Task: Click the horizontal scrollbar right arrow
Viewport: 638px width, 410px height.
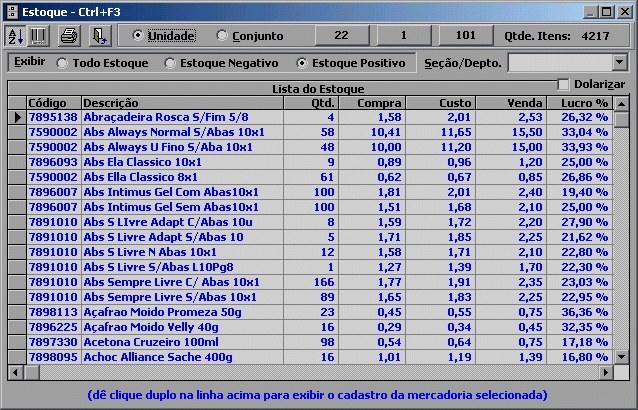Action: (x=605, y=372)
